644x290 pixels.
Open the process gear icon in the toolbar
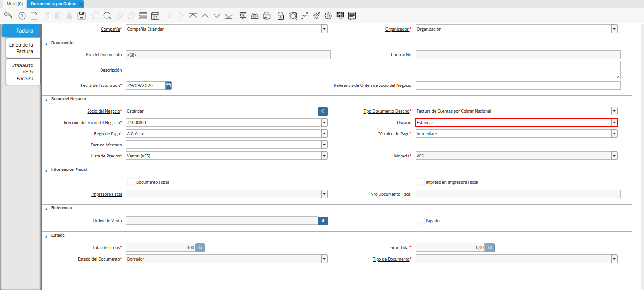coord(328,16)
